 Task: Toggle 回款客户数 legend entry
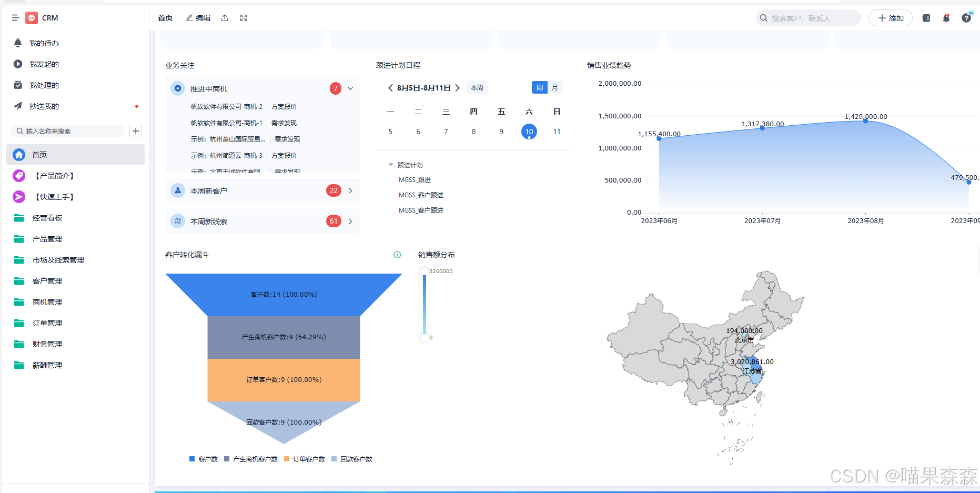(x=352, y=459)
